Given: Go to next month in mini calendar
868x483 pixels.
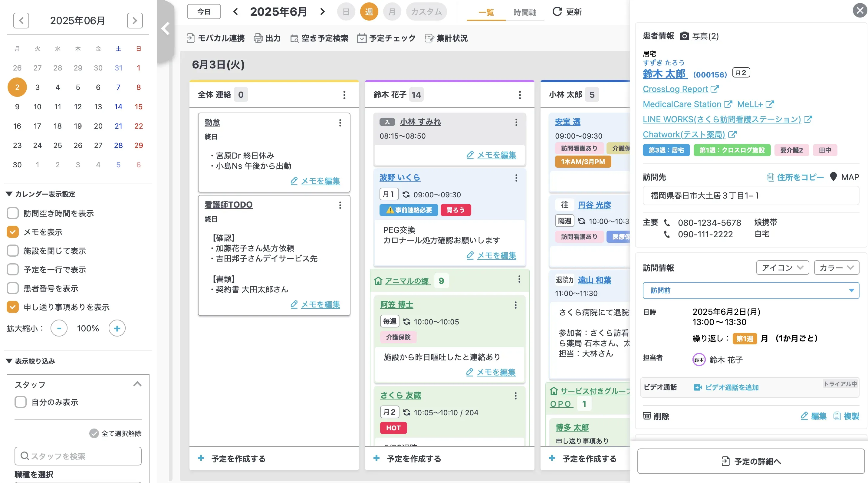Looking at the screenshot, I should [x=135, y=21].
